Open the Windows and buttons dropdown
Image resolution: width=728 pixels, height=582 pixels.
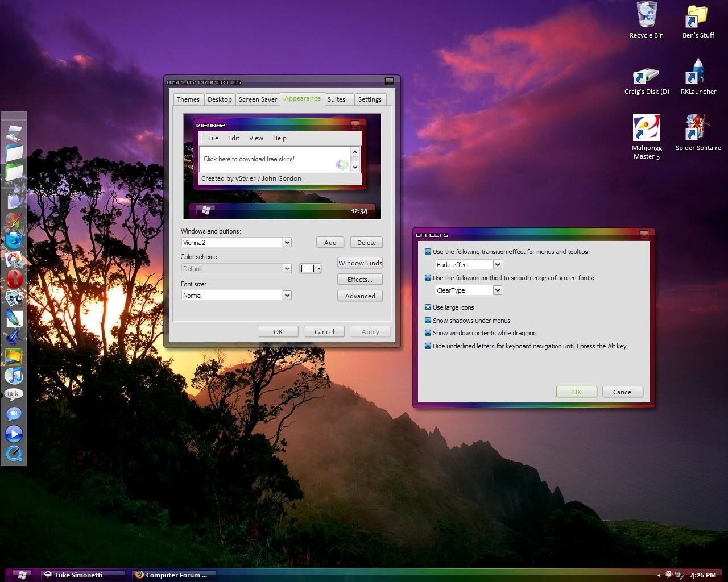click(287, 243)
